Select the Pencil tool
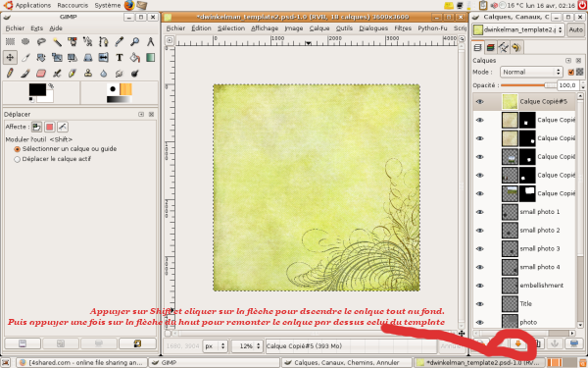588x368 pixels. click(10, 73)
